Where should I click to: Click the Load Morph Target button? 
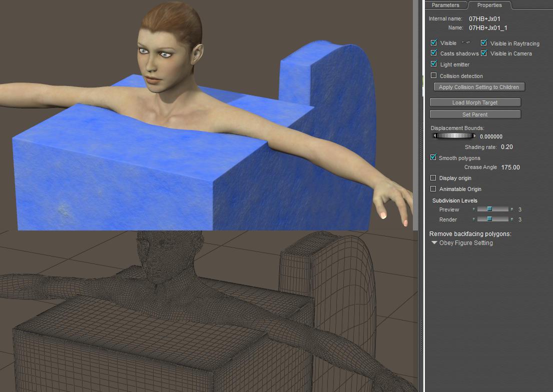(475, 102)
